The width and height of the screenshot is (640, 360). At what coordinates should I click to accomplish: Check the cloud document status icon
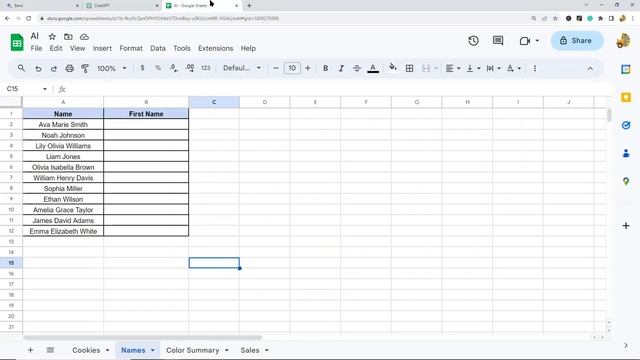pos(84,37)
